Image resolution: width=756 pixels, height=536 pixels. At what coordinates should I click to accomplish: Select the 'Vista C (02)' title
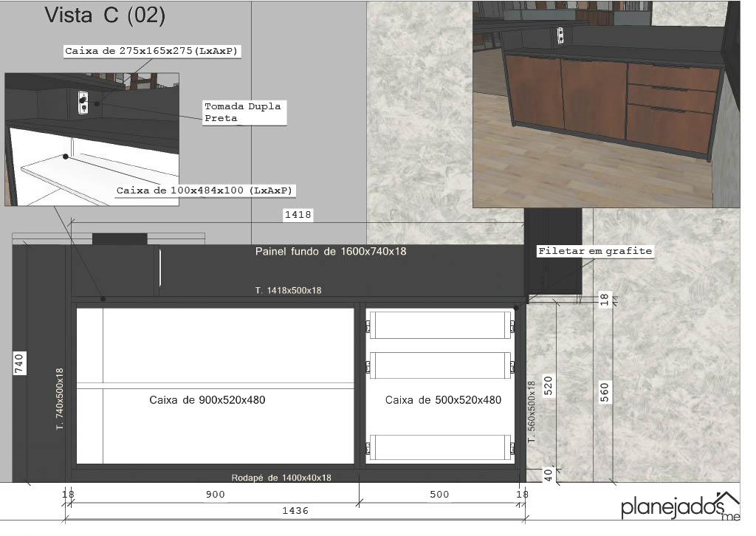pos(106,16)
